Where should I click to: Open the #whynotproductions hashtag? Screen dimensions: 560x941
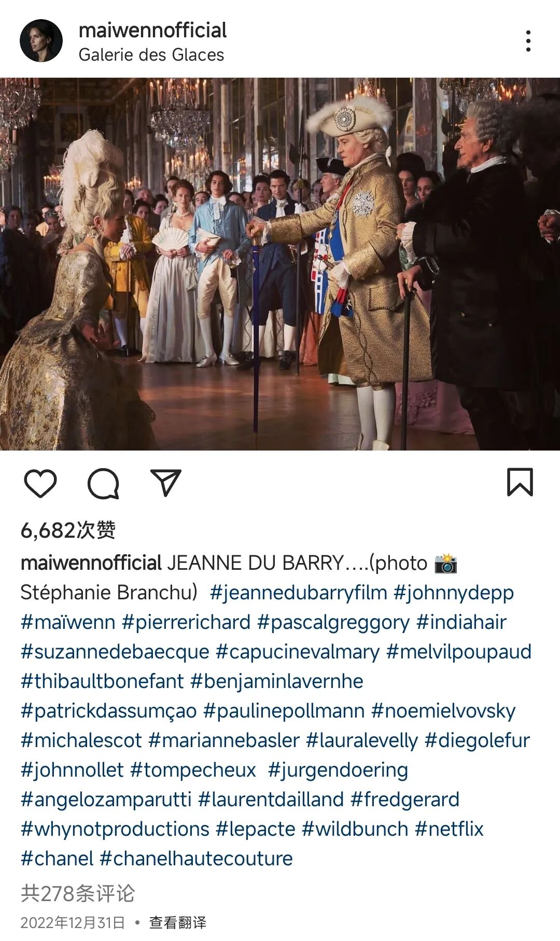[115, 828]
